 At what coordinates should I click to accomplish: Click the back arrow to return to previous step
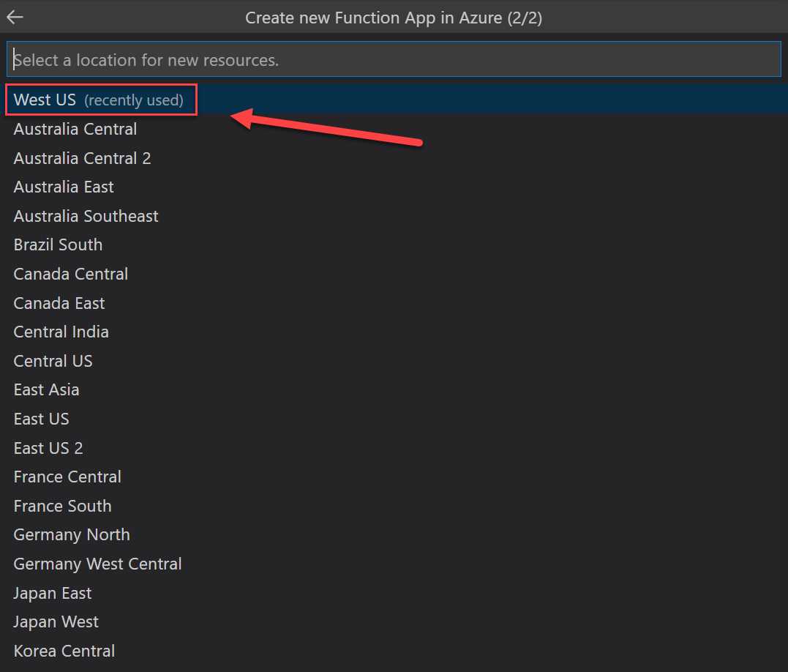15,17
